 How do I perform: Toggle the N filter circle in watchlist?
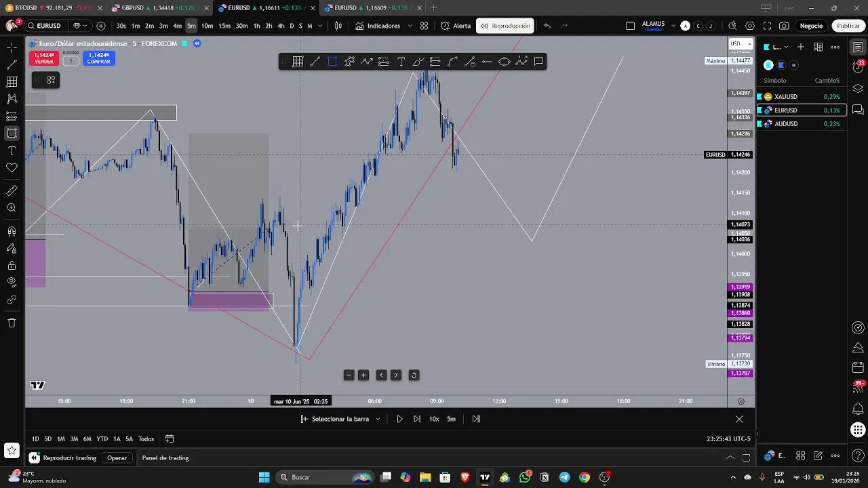coord(793,65)
